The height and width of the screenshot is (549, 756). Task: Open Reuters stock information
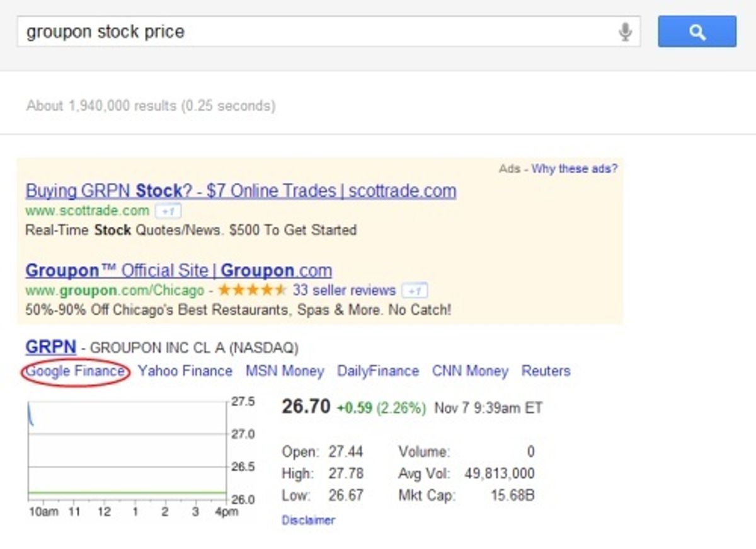point(545,371)
